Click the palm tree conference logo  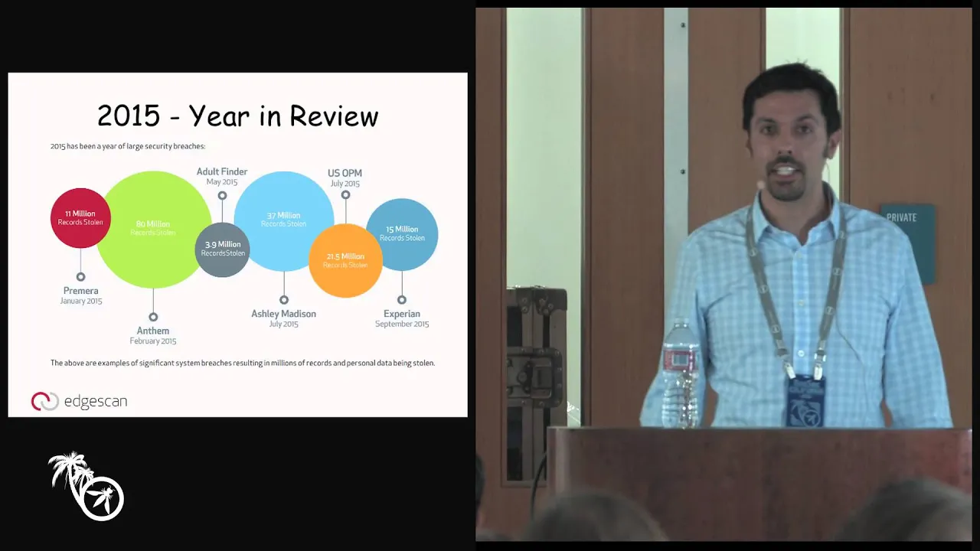point(86,486)
